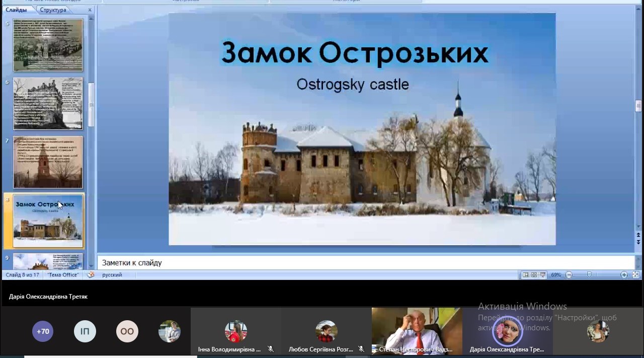Screen dimensions: 644x358
Task: Show the +70 additional participants
Action: pyautogui.click(x=43, y=331)
